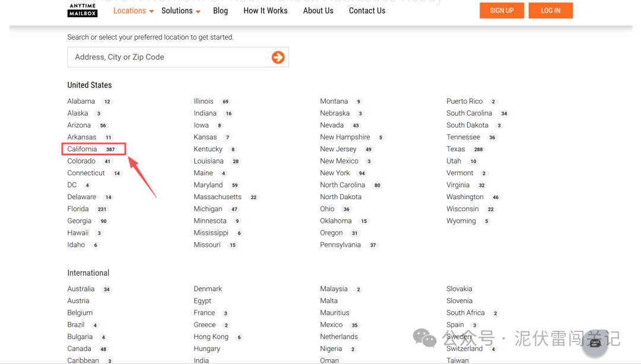Open South Africa locations
This screenshot has height=364, width=641.
click(465, 312)
